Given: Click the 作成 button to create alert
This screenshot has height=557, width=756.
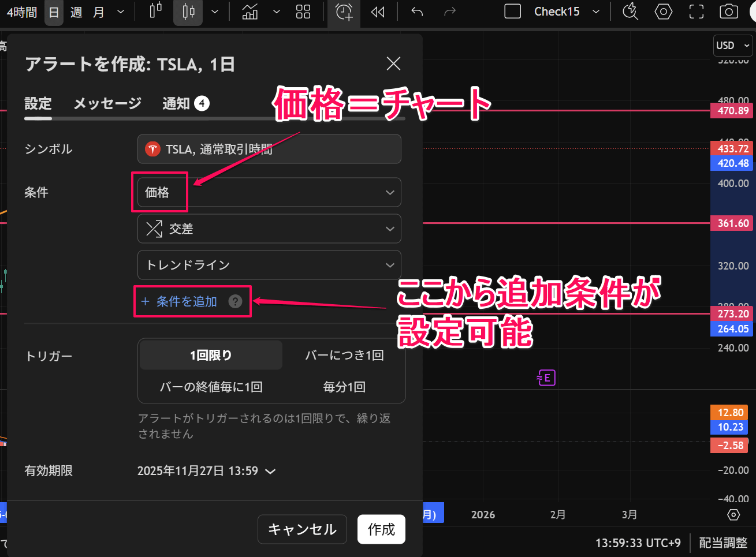Looking at the screenshot, I should (x=381, y=529).
